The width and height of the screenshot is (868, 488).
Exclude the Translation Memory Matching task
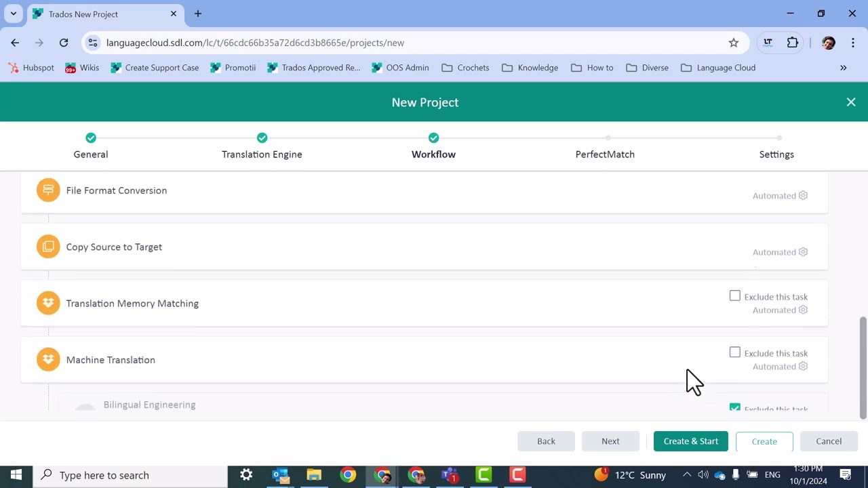pyautogui.click(x=735, y=296)
